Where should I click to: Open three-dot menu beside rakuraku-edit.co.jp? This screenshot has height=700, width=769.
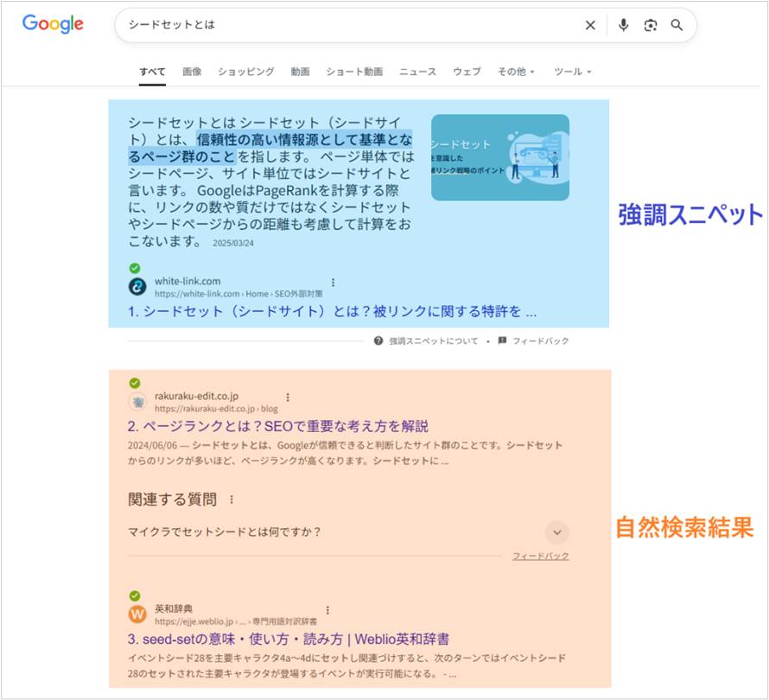[288, 398]
